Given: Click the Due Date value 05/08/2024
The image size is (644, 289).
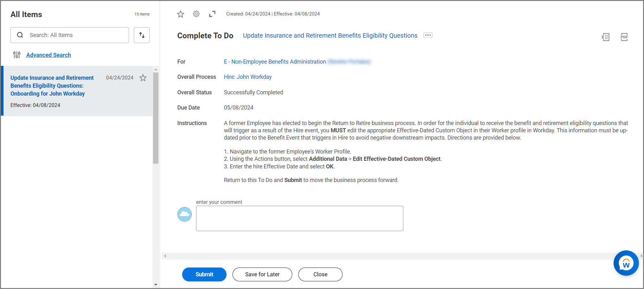Looking at the screenshot, I should [238, 108].
